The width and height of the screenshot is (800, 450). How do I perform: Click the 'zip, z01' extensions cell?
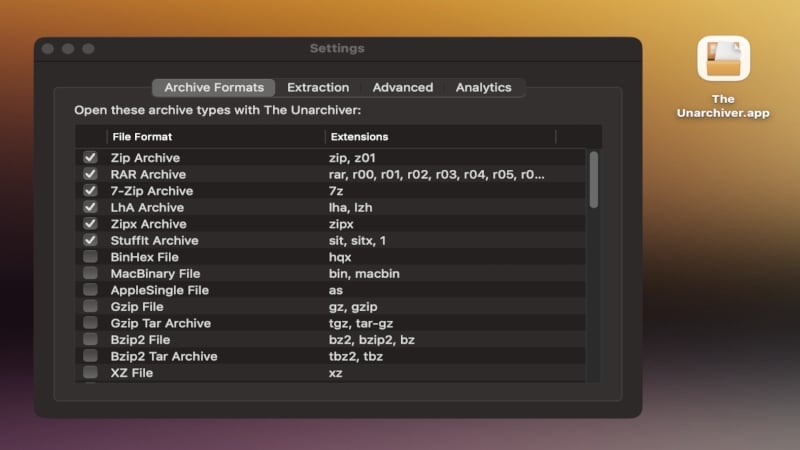pos(352,158)
